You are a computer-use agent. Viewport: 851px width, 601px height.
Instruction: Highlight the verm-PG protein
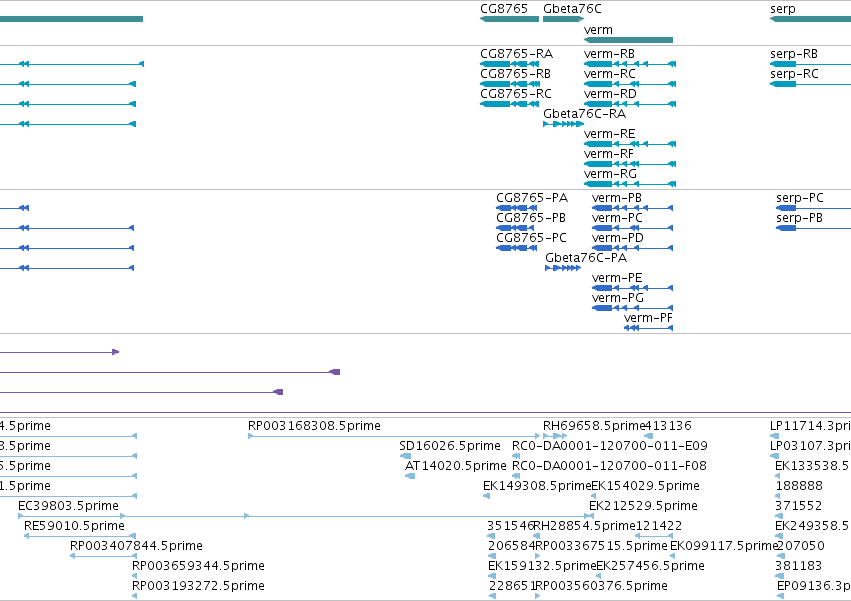pyautogui.click(x=618, y=298)
